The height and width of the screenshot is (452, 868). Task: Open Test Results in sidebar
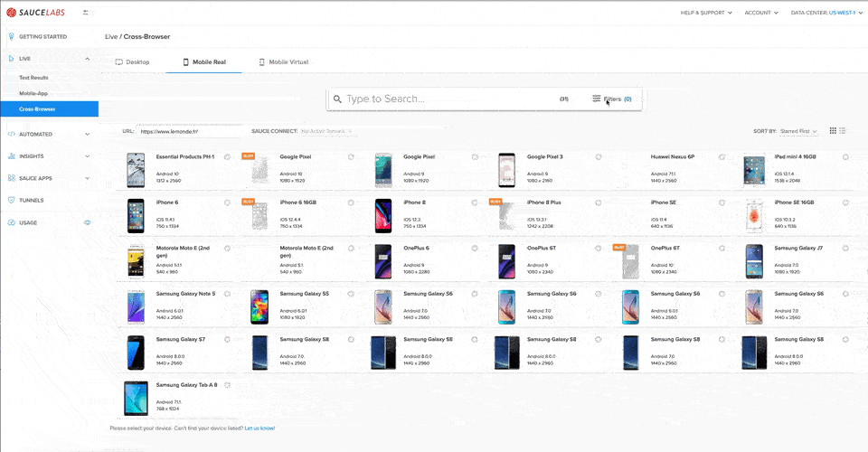point(33,78)
